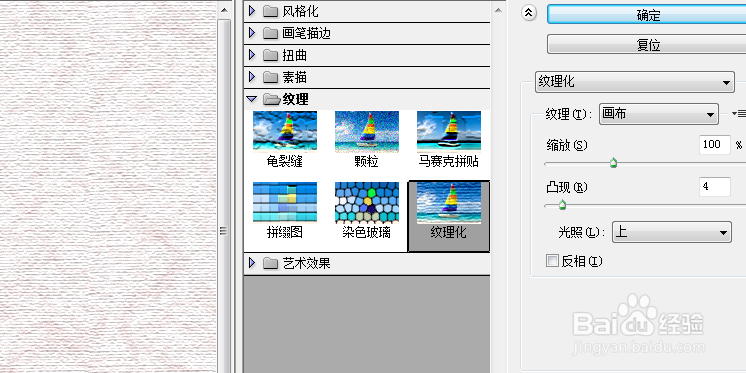Image resolution: width=746 pixels, height=373 pixels.
Task: Click the 纹理 folder label text
Action: tap(295, 99)
